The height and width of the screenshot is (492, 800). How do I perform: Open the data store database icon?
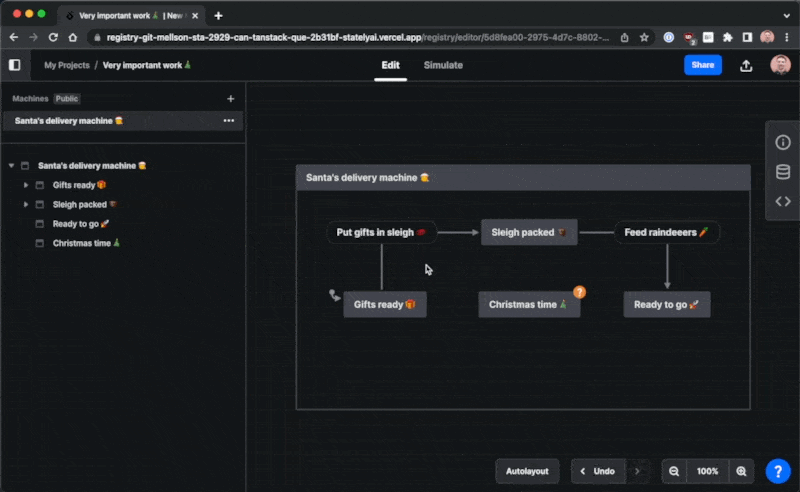783,172
